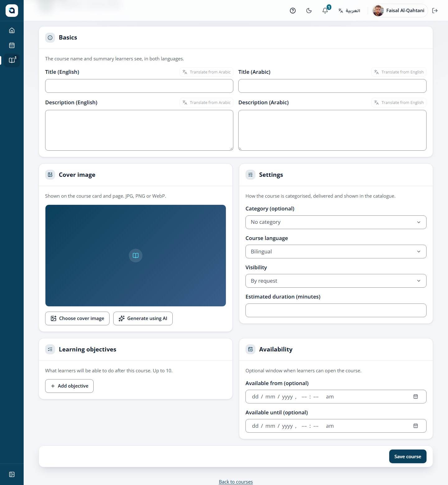Screen dimensions: 448x485
Task: Focus the Title (English) field
Action: (139, 86)
